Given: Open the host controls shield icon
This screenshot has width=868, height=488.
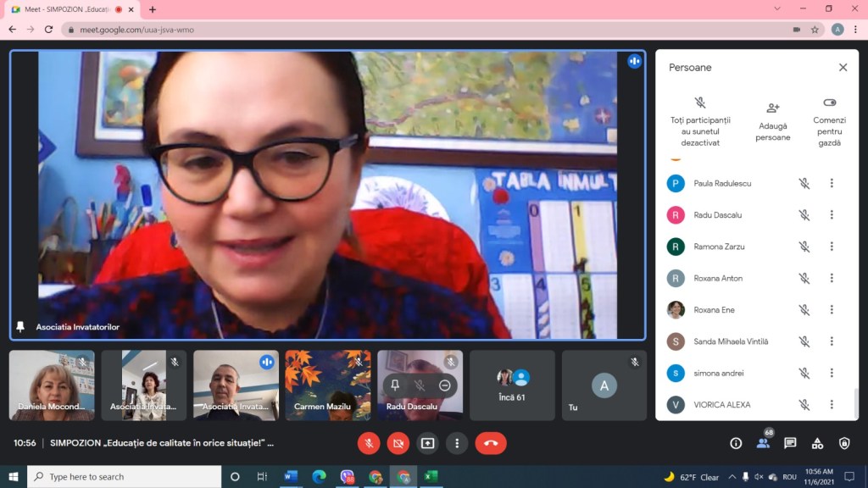Looking at the screenshot, I should click(x=844, y=443).
